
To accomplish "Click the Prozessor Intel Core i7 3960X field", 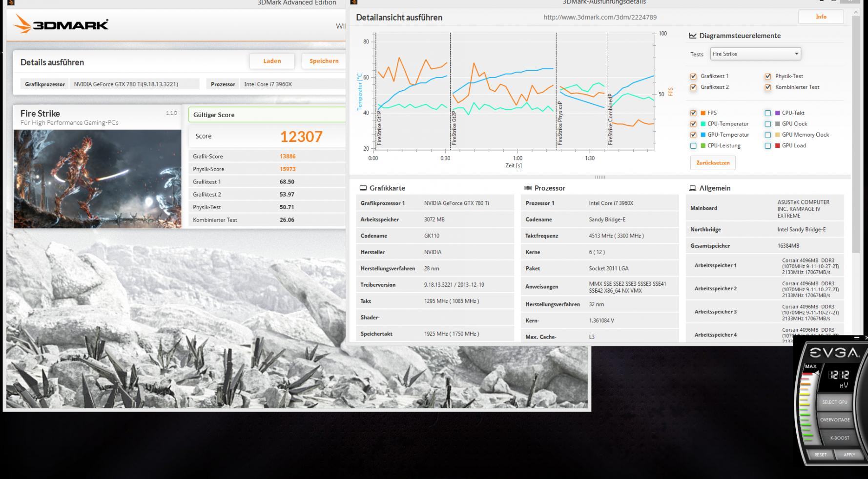I will coord(293,84).
